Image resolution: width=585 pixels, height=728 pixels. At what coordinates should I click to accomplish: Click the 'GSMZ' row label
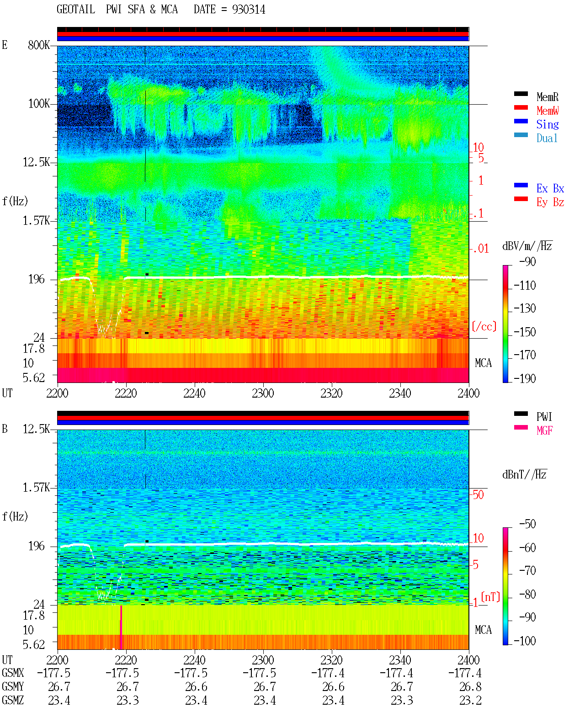tap(13, 701)
